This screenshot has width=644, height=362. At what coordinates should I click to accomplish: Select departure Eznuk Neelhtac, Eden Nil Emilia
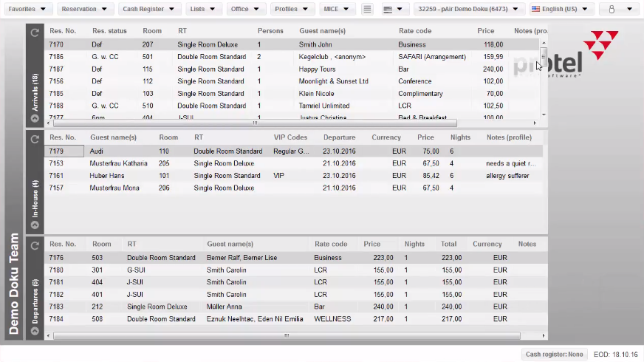click(x=295, y=319)
